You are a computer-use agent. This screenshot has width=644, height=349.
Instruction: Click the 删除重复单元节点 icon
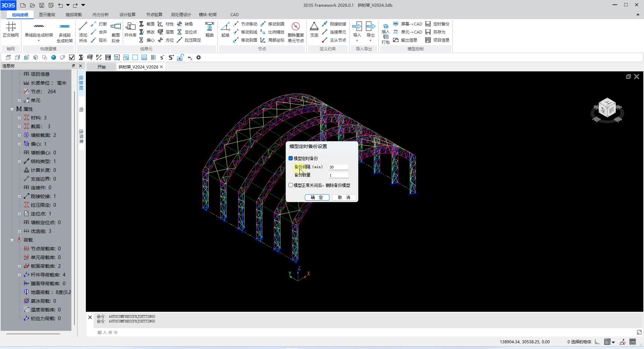point(296,27)
